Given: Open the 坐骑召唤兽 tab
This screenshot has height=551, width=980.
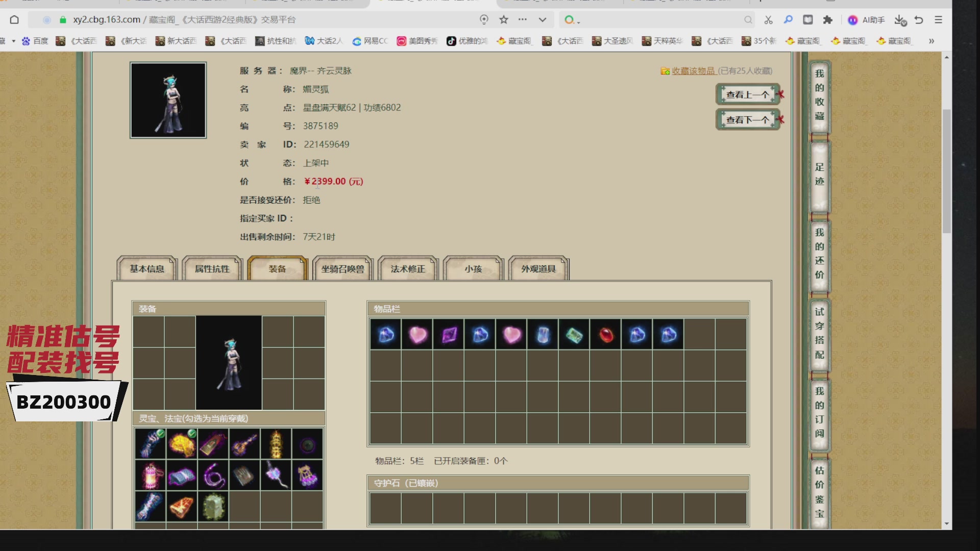Looking at the screenshot, I should click(x=342, y=269).
